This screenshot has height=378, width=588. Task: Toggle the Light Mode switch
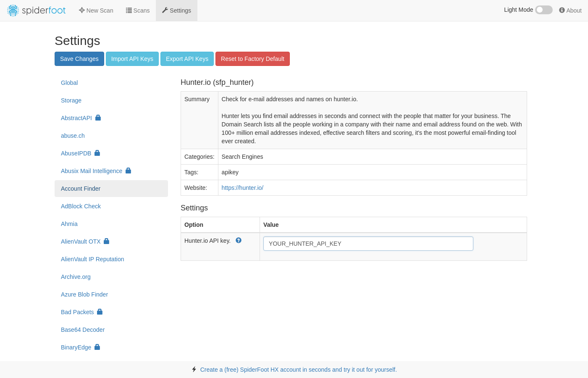544,10
